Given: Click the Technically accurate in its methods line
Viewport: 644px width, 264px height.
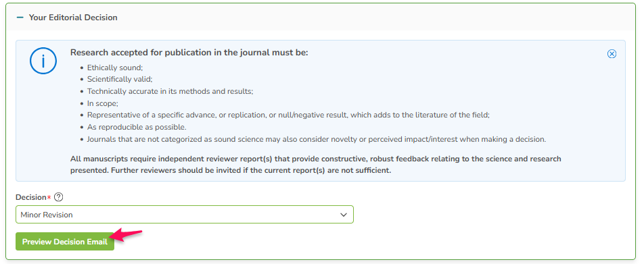Looking at the screenshot, I should (x=170, y=91).
